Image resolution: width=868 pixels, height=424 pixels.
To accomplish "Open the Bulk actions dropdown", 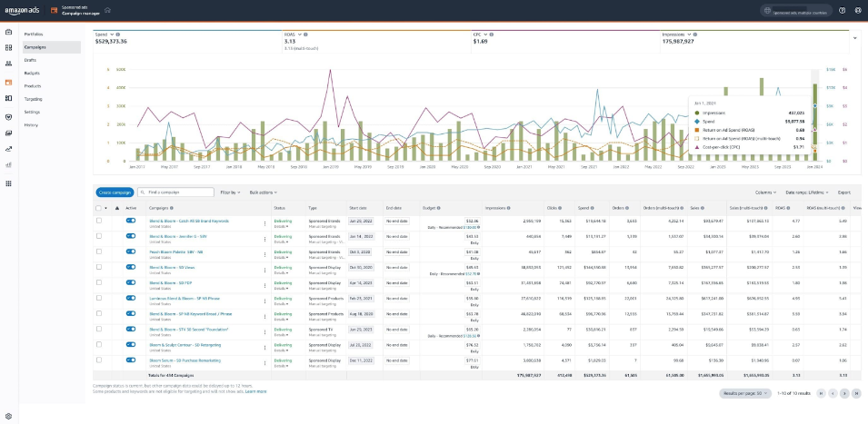I will coord(264,192).
